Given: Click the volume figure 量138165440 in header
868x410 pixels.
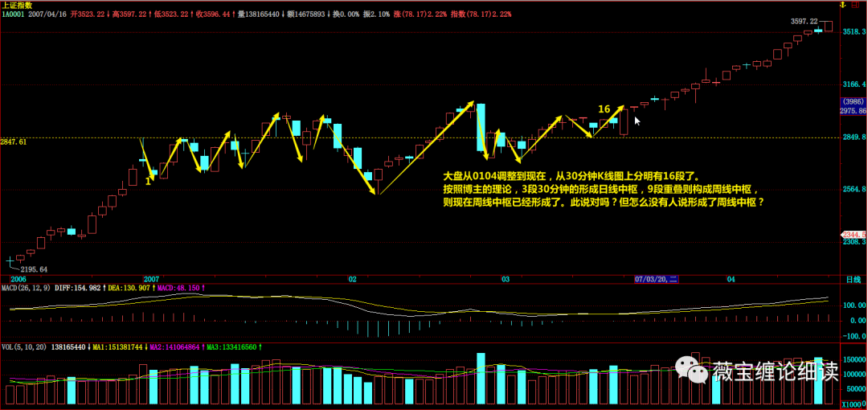Looking at the screenshot, I should (257, 14).
